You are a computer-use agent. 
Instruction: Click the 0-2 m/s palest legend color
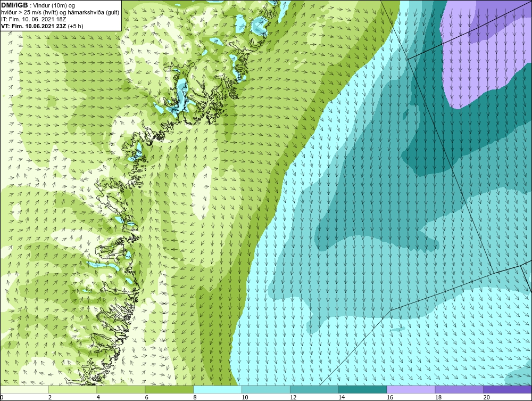point(24,389)
